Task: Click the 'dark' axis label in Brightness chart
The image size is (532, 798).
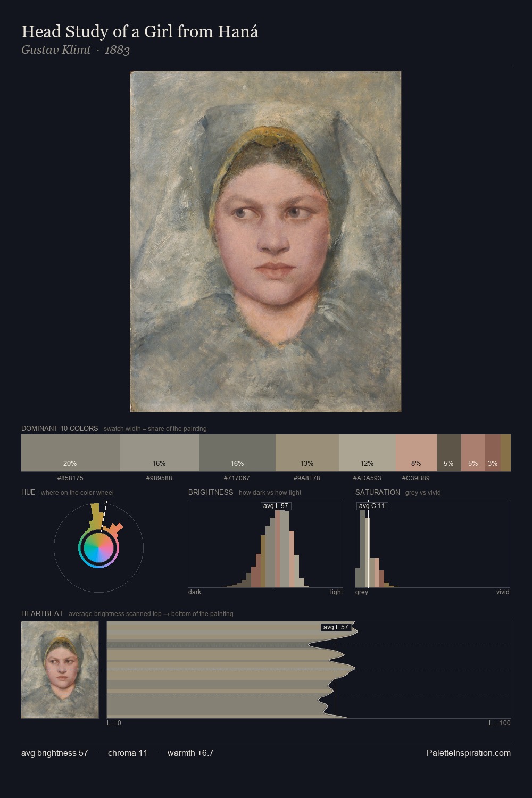Action: coord(195,592)
